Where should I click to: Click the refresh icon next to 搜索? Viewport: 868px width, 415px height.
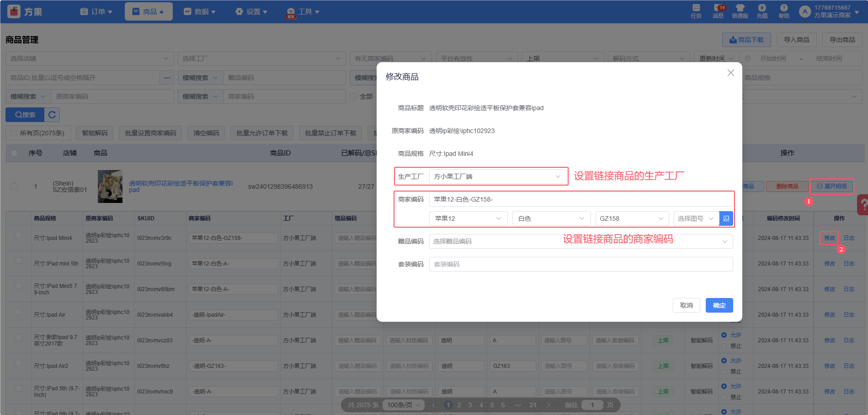[x=52, y=115]
